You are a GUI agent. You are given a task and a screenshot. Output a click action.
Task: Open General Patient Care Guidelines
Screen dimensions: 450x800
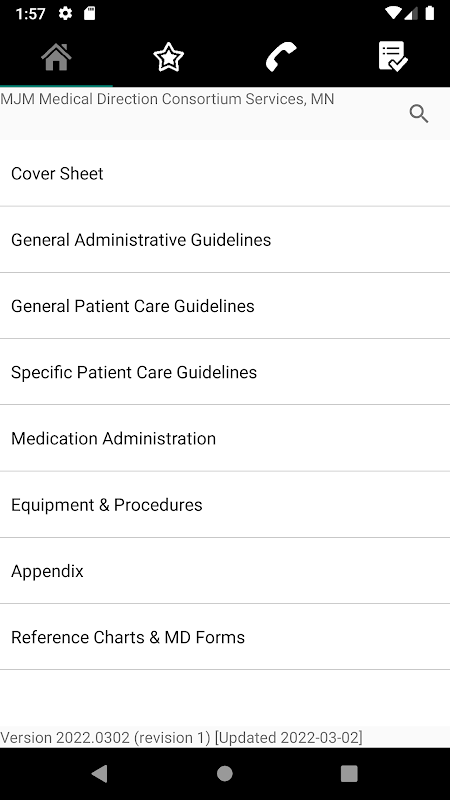(225, 306)
